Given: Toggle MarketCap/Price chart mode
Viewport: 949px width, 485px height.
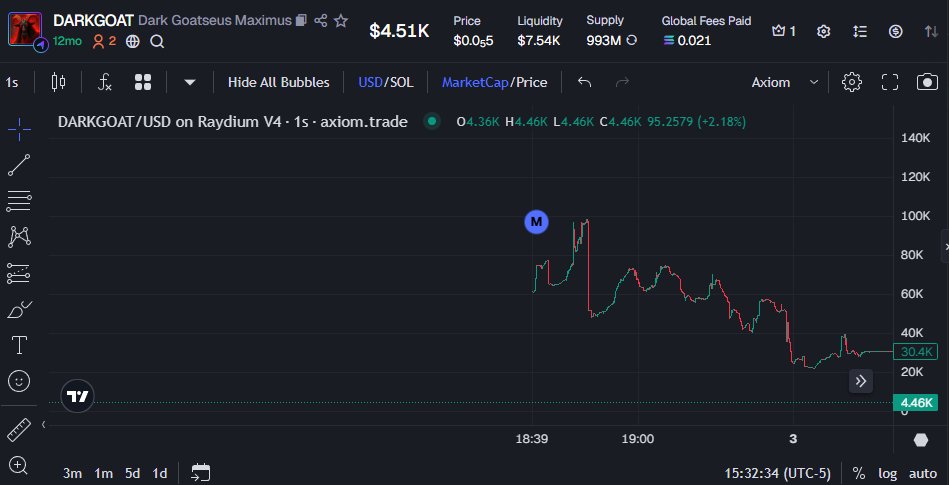Looking at the screenshot, I should point(495,82).
